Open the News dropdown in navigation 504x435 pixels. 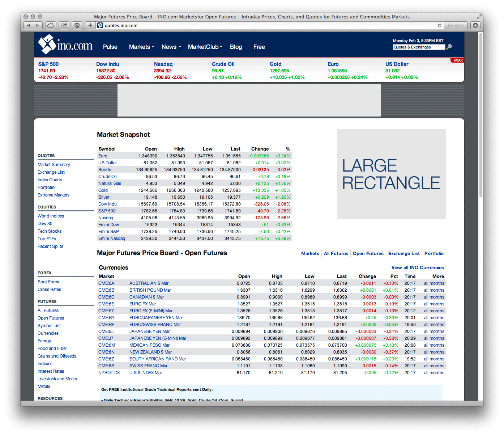171,47
